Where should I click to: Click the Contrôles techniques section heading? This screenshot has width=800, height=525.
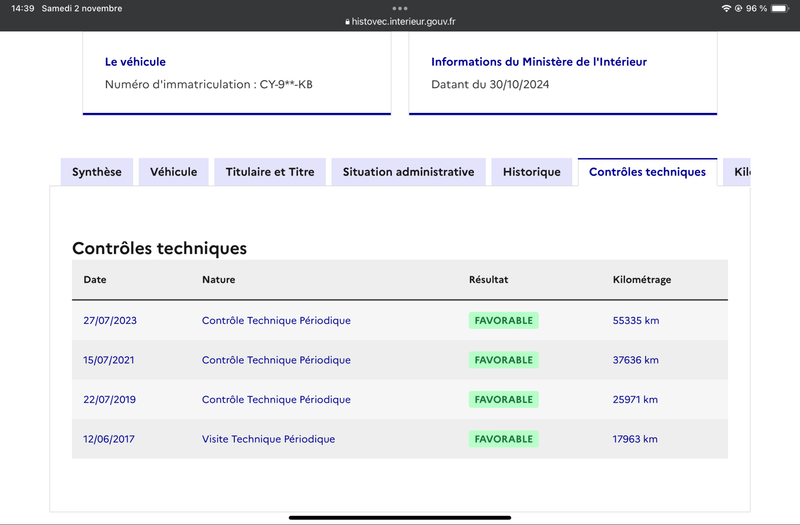click(159, 248)
